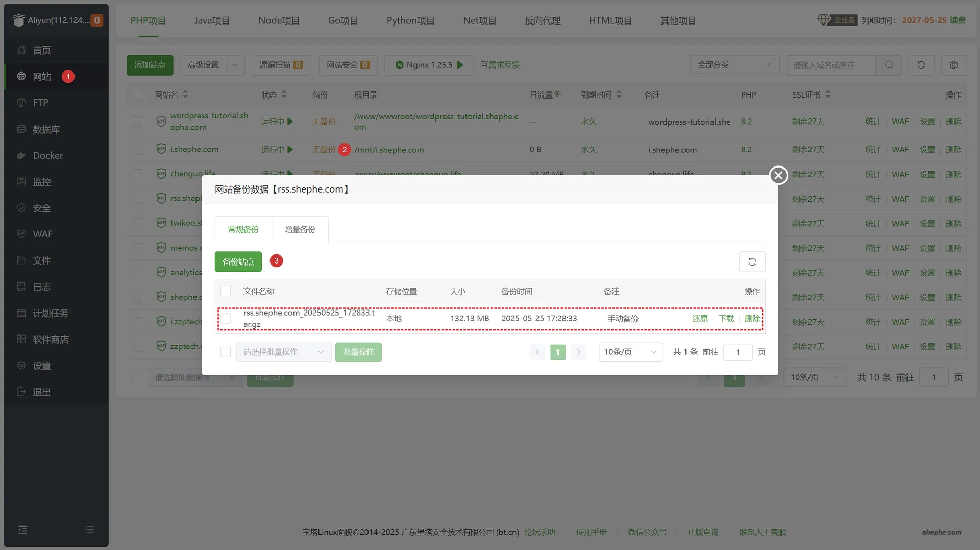Expand the 全部分类 category dropdown
The height and width of the screenshot is (550, 980).
point(734,65)
